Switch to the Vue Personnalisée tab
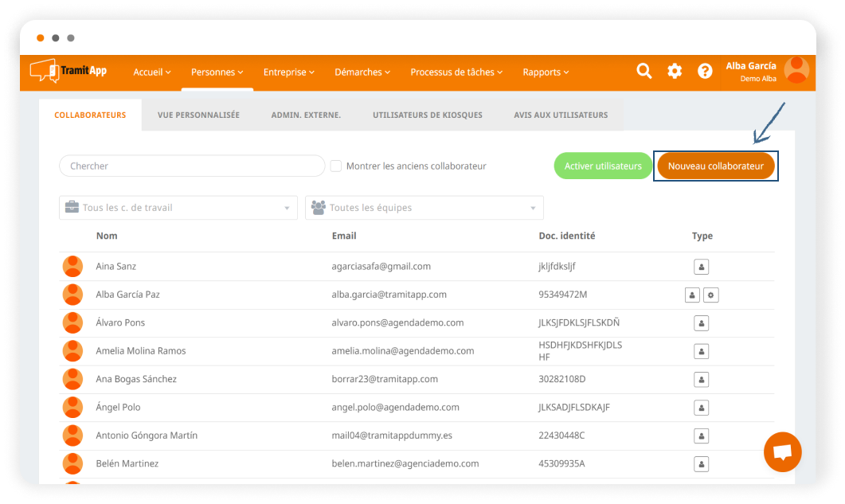Screen dimensions: 845x504 pyautogui.click(x=198, y=115)
